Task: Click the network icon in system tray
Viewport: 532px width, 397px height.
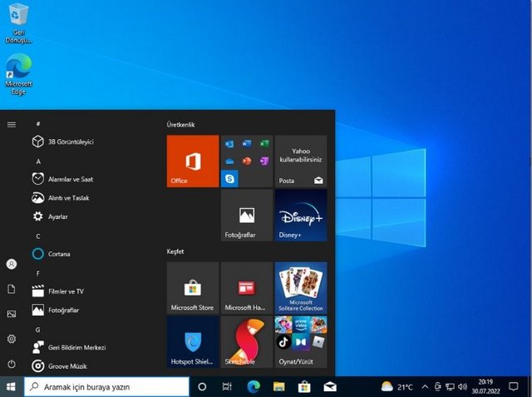Action: 450,386
